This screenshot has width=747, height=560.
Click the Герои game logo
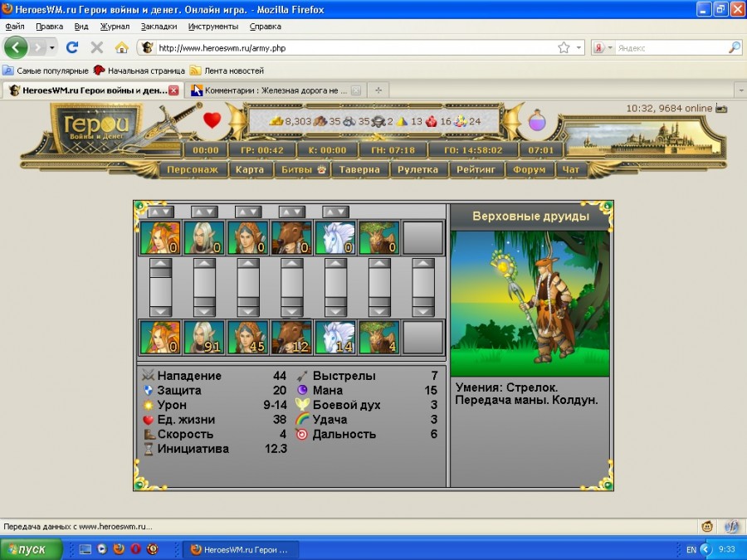pos(96,128)
